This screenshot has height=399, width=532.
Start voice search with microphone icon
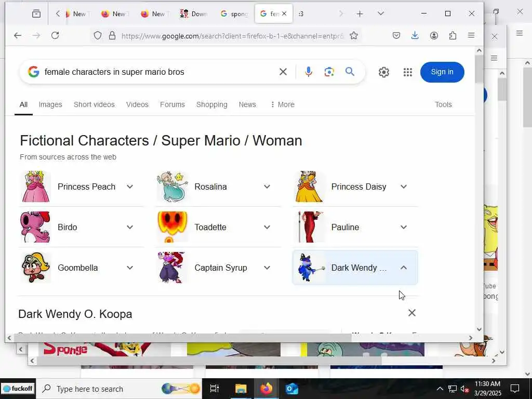[309, 72]
